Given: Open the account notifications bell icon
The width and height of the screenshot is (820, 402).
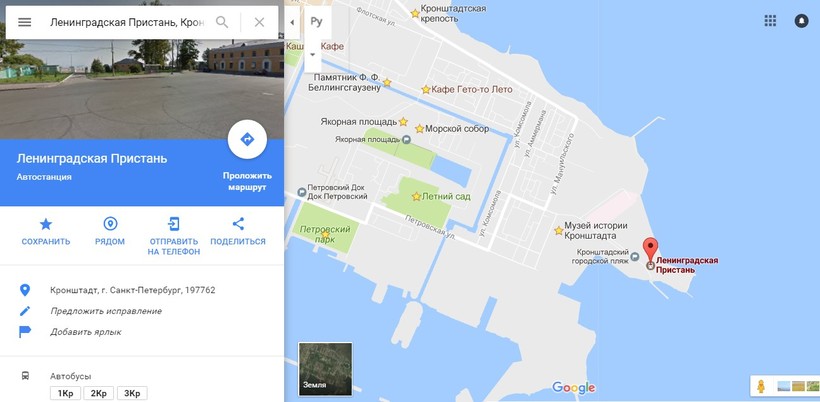Looking at the screenshot, I should coord(802,21).
